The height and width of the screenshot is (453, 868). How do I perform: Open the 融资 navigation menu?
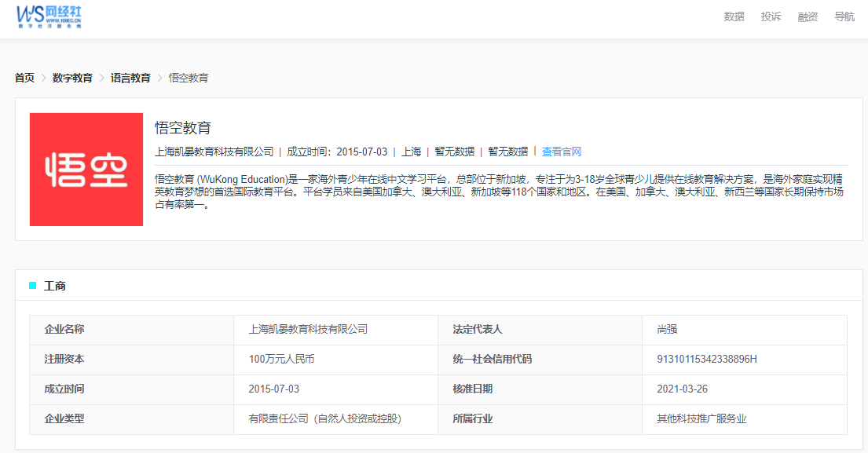click(x=808, y=16)
